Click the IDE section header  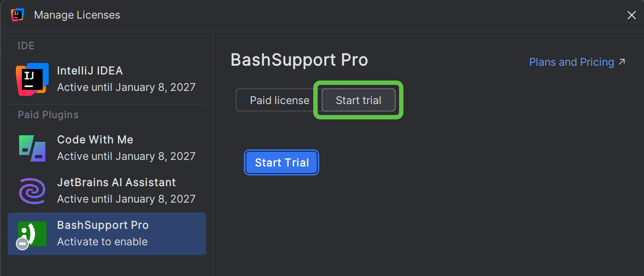point(26,45)
